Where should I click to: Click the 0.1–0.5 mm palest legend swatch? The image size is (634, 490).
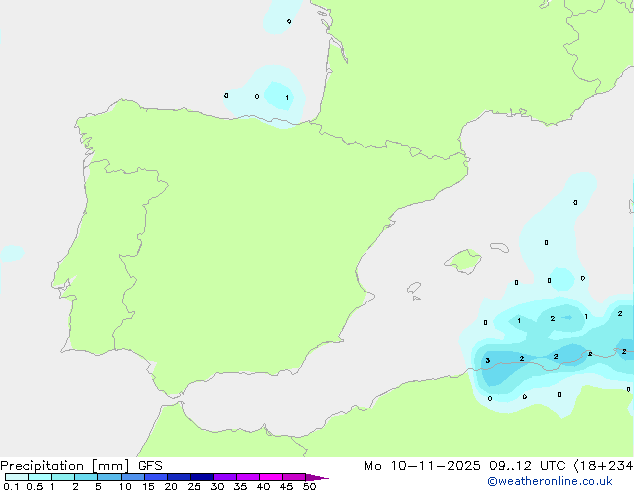[x=17, y=477]
